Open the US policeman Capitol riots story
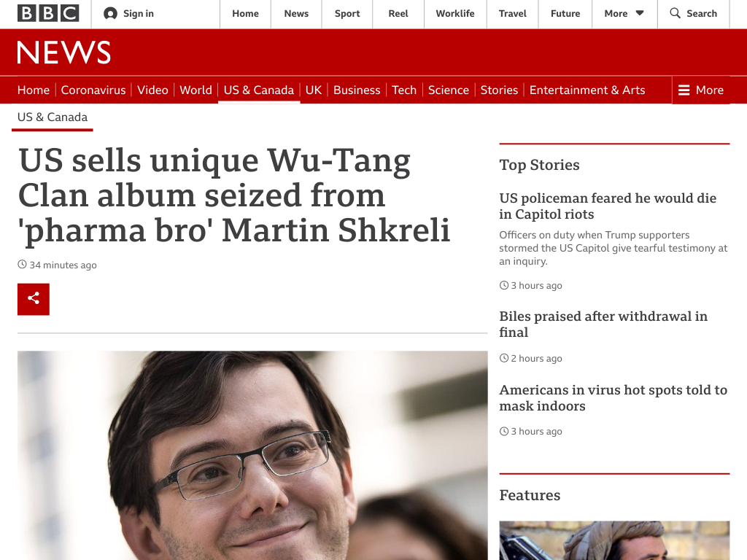This screenshot has width=747, height=560. (x=608, y=206)
